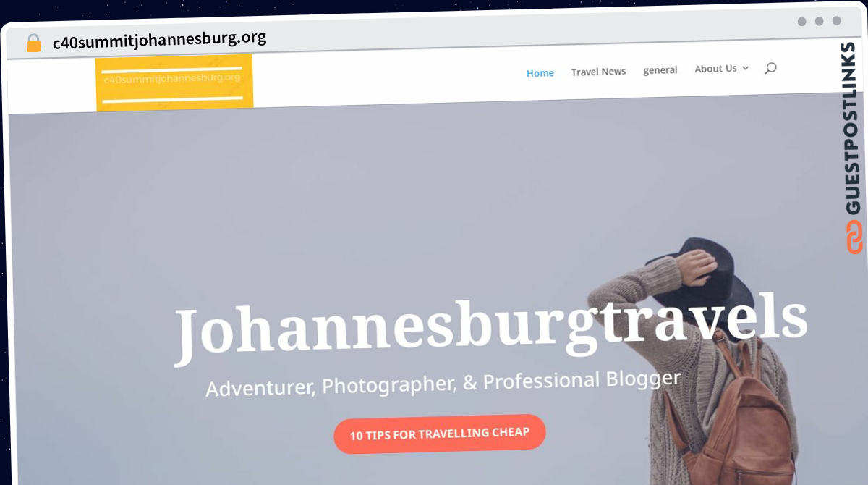This screenshot has width=868, height=485.
Task: Click the vertical GUESTPOSTLINKS brand text
Action: click(x=853, y=129)
